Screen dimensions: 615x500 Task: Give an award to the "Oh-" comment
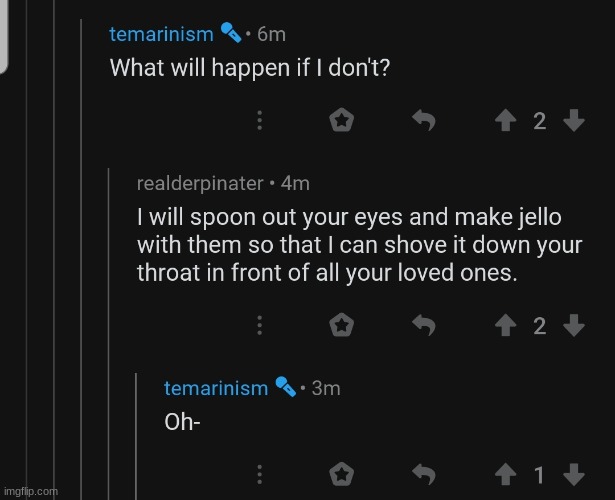pos(341,474)
